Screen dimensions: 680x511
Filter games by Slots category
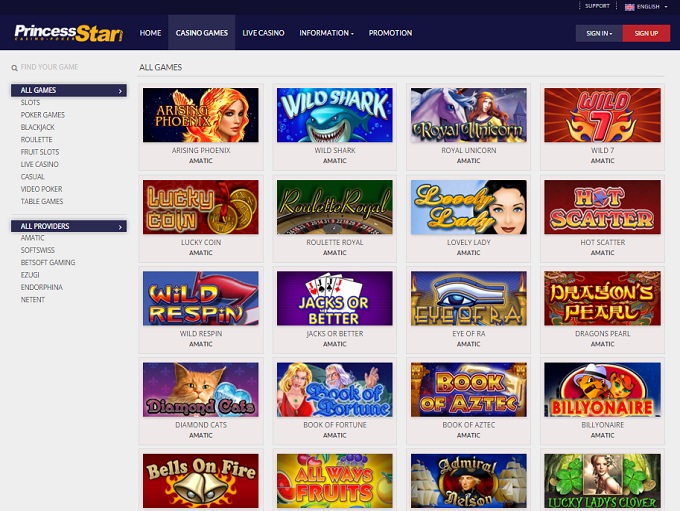[x=30, y=102]
